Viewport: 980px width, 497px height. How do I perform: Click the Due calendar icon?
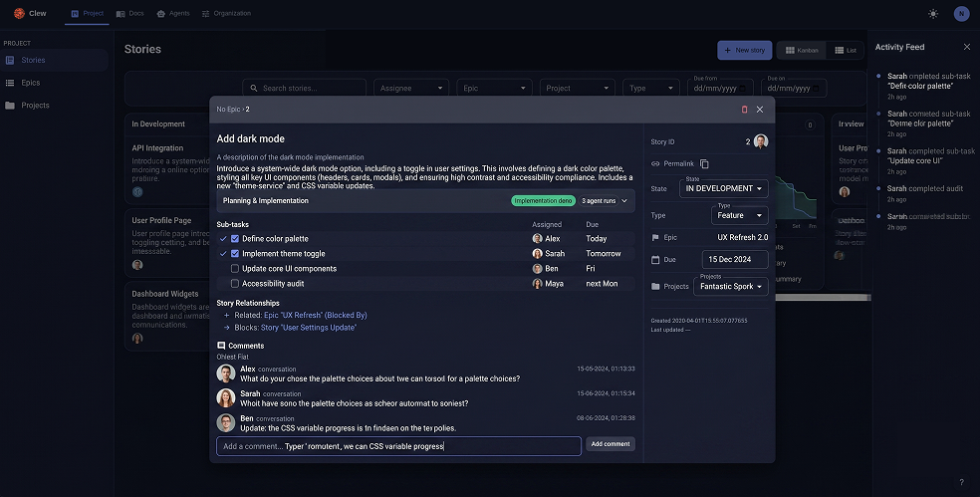(x=655, y=259)
